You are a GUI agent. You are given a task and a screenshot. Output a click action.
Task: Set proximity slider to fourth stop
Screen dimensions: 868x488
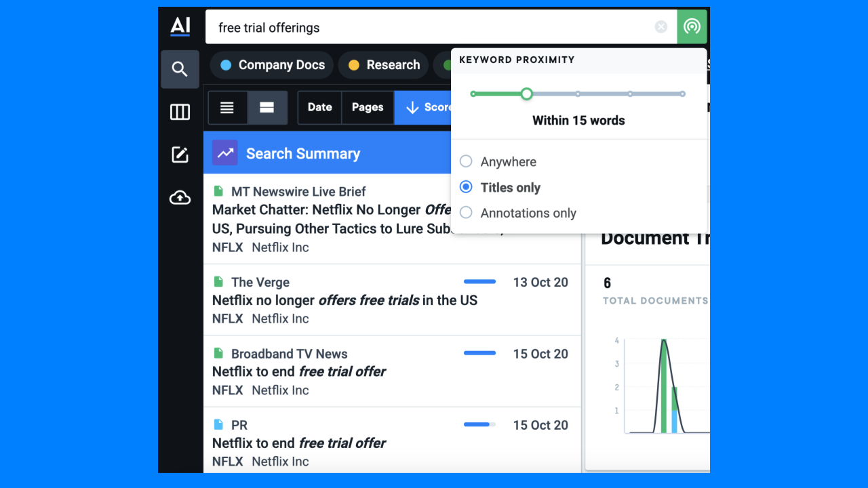[x=630, y=94]
